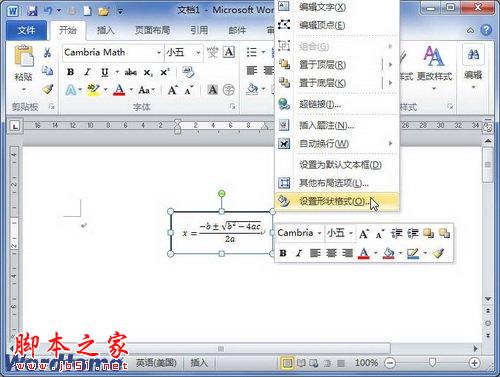The image size is (500, 377).
Task: Minimize the ribbon with caret icon
Action: (470, 31)
